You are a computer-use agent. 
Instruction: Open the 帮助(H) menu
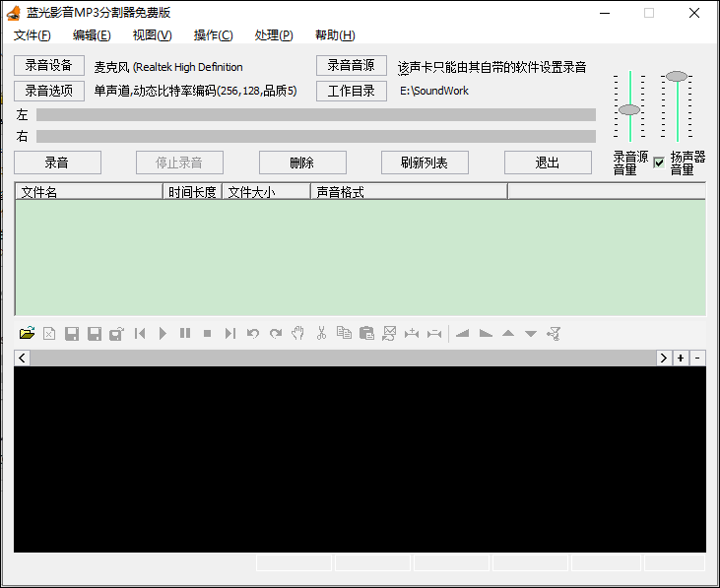point(335,35)
